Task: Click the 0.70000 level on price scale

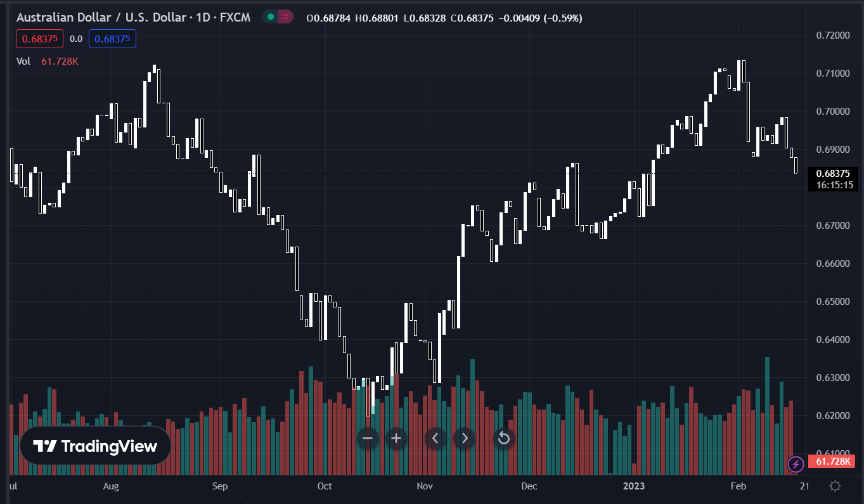Action: click(832, 112)
